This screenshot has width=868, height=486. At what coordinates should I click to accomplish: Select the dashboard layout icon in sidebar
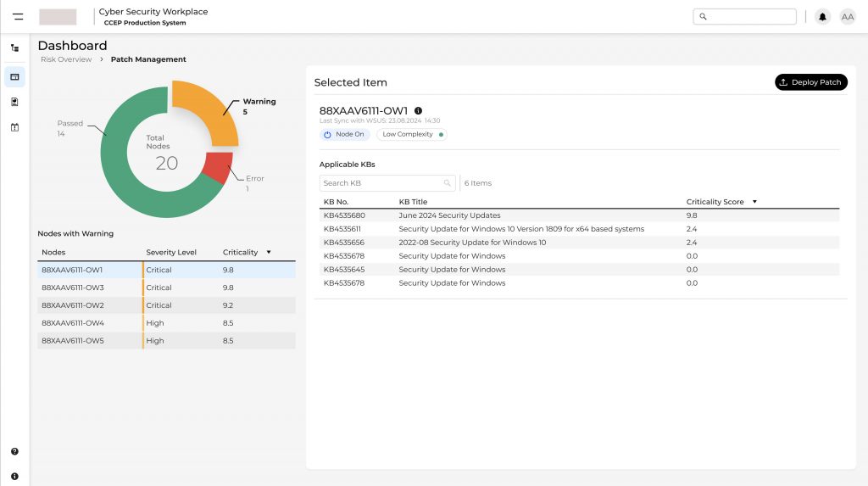[x=14, y=77]
